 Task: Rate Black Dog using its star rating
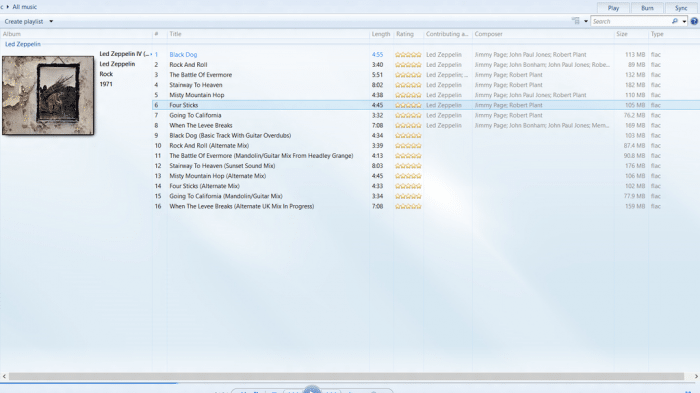tap(408, 54)
